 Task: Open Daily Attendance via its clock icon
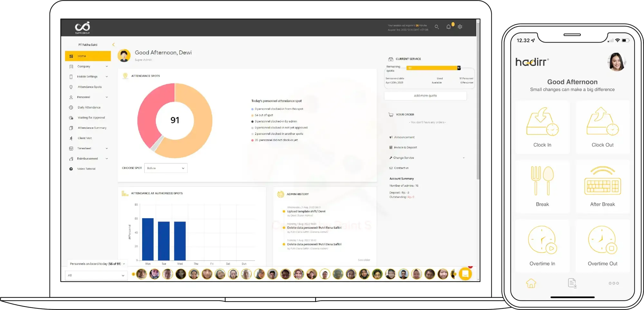click(x=71, y=107)
